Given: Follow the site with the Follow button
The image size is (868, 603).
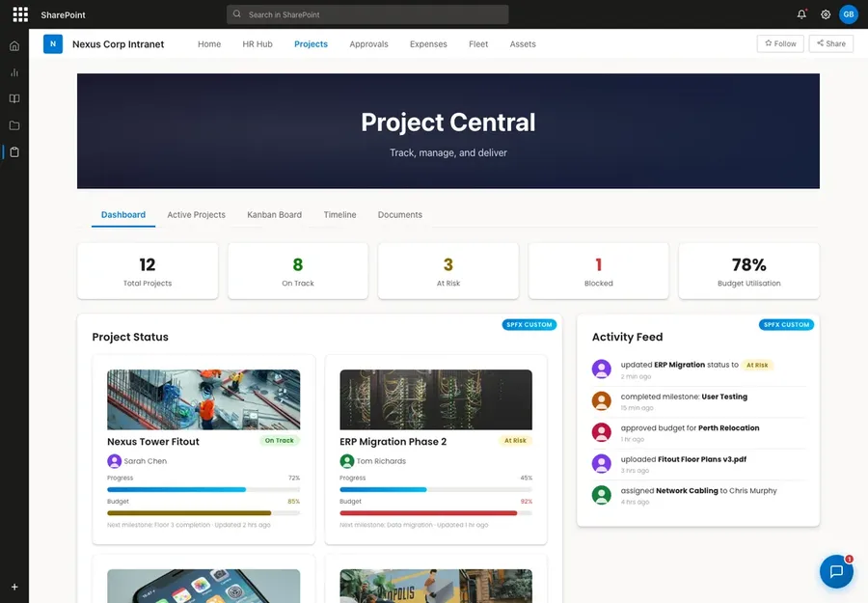Looking at the screenshot, I should [780, 43].
